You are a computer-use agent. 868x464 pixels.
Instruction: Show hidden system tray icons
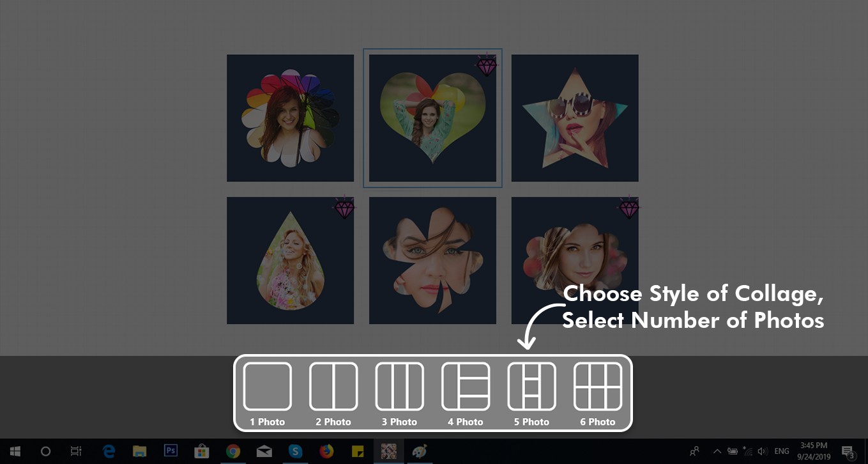click(717, 451)
